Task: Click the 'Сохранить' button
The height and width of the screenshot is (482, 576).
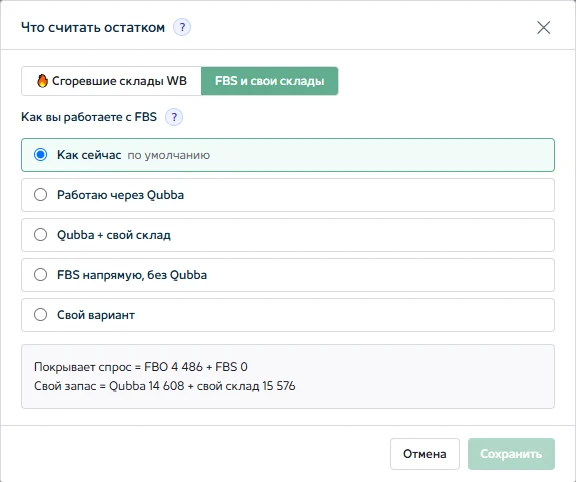Action: pyautogui.click(x=511, y=454)
